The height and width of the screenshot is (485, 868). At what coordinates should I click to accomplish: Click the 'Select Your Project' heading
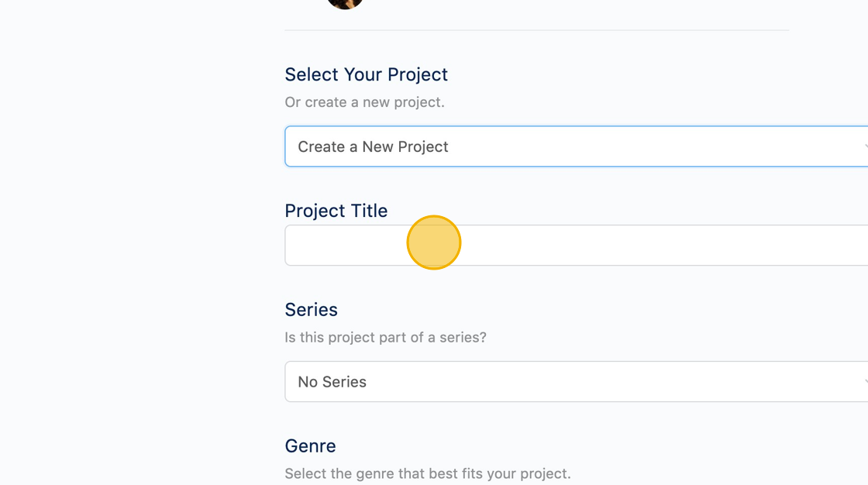click(366, 74)
